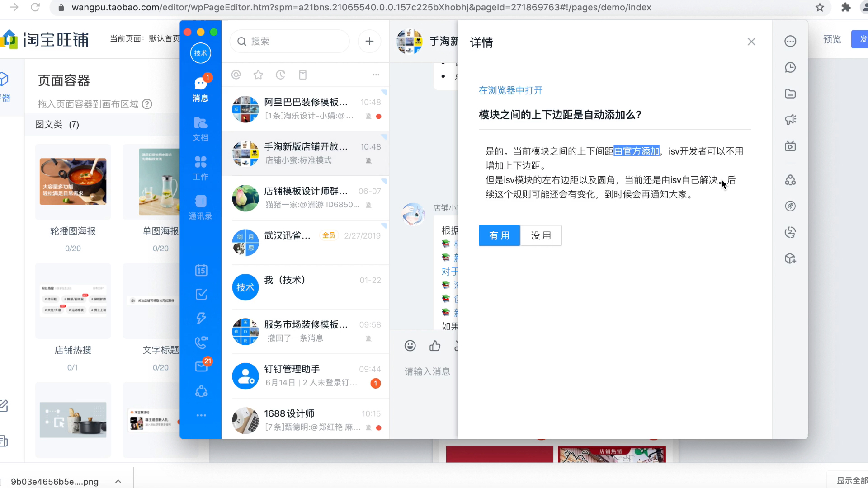868x488 pixels.
Task: Select the 店铺热搜 module thumbnail
Action: (x=73, y=300)
